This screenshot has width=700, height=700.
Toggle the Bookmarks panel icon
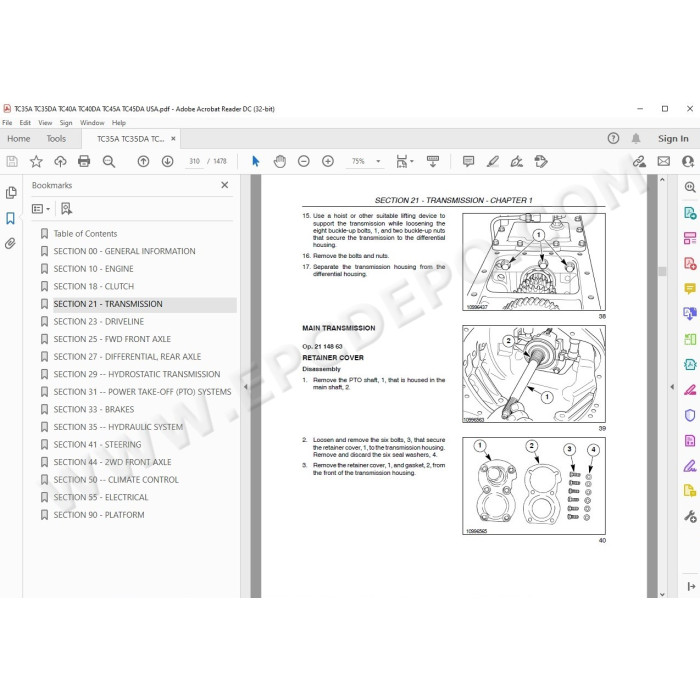click(11, 218)
